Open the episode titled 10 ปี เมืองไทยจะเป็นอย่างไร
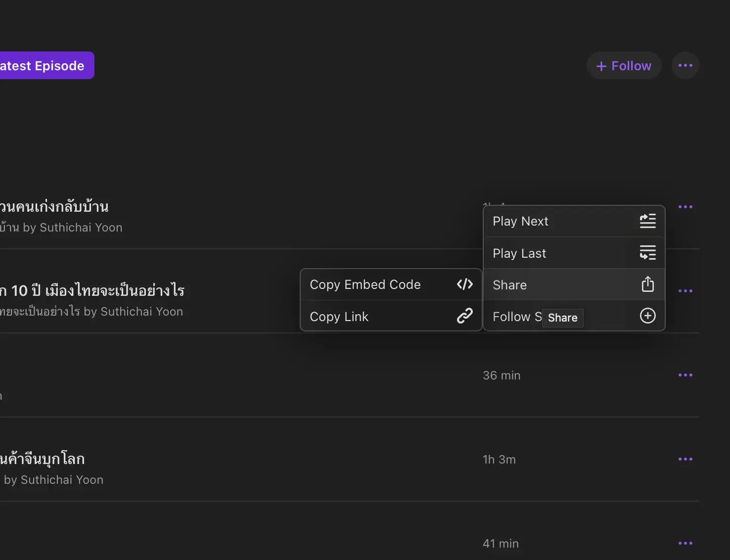The height and width of the screenshot is (560, 730). [x=94, y=290]
